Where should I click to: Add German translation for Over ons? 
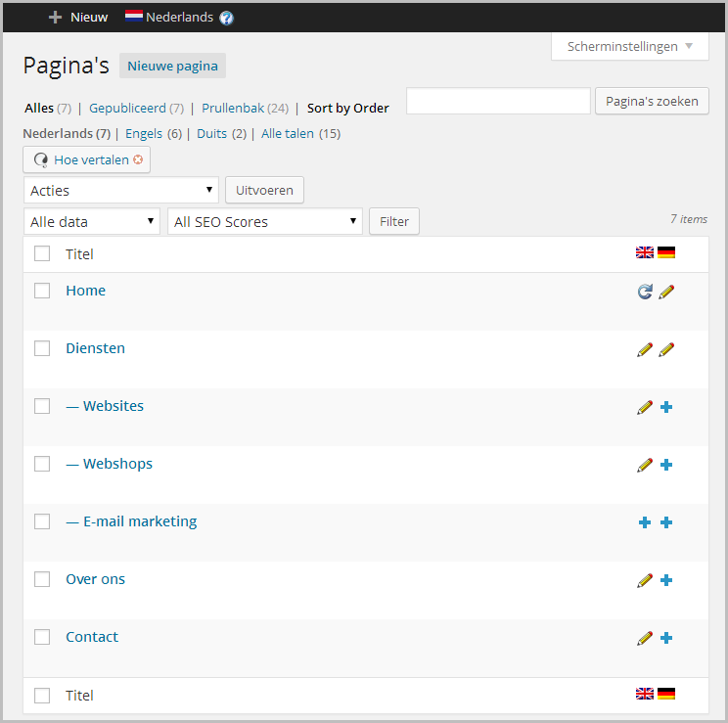666,580
